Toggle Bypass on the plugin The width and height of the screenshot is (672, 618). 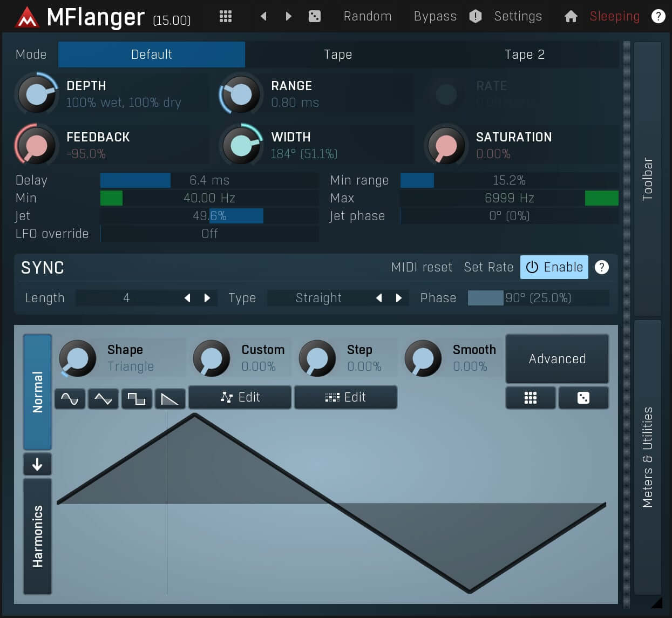click(435, 16)
